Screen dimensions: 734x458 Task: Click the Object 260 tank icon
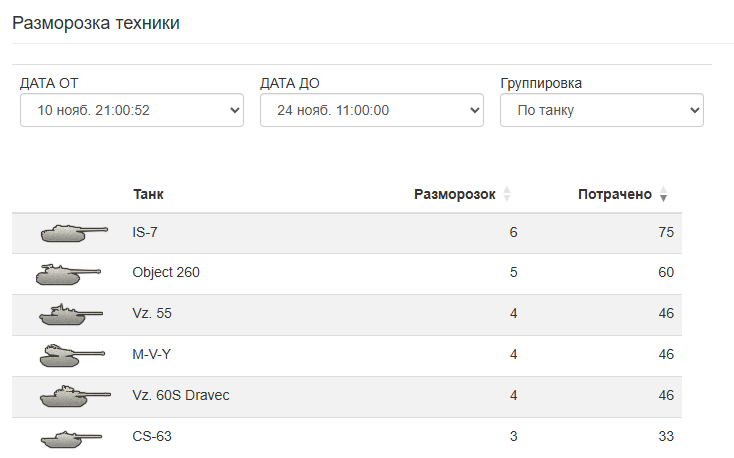(x=68, y=273)
